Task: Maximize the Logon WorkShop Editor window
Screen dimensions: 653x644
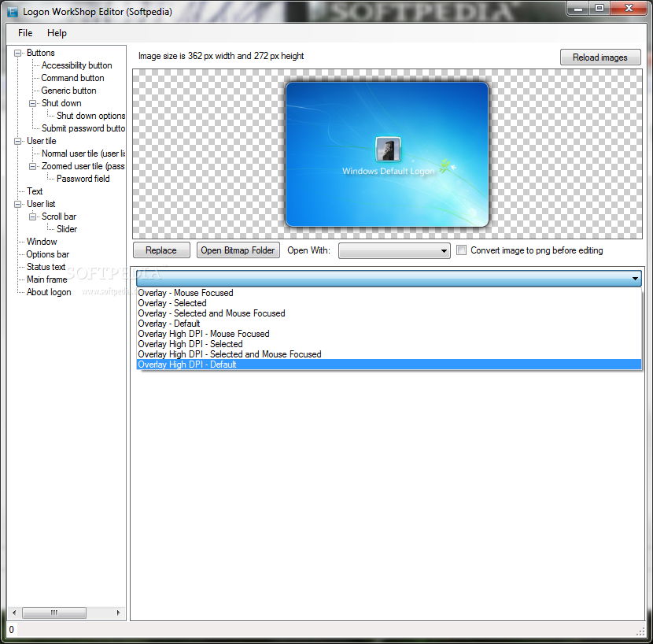Action: tap(600, 9)
